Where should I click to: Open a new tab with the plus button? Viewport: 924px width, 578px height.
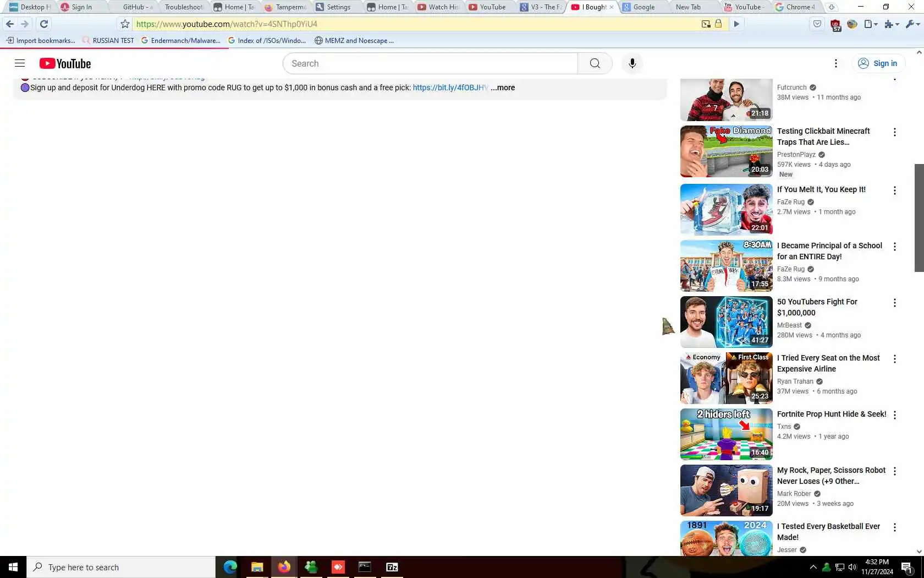pyautogui.click(x=832, y=7)
